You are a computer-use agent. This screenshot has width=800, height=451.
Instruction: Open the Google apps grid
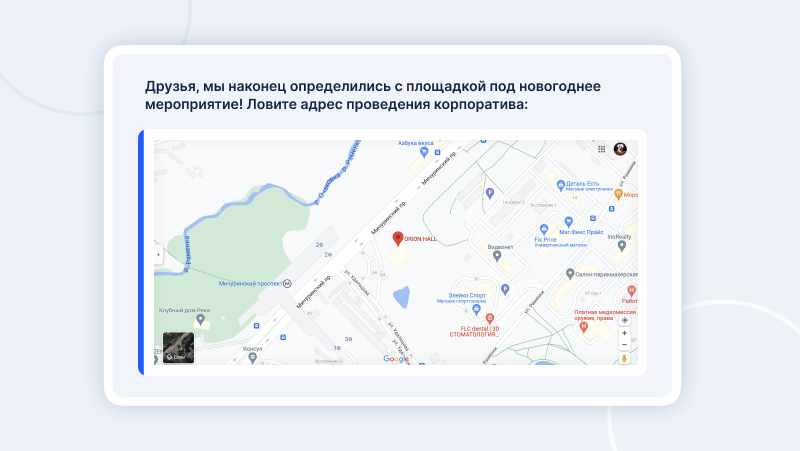tap(601, 149)
